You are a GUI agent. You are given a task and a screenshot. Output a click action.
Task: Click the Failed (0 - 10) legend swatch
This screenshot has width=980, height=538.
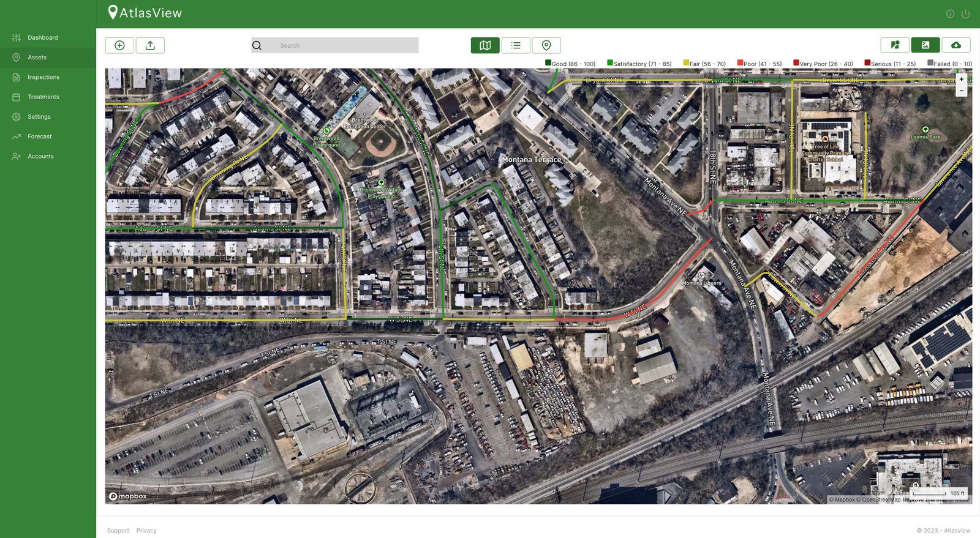pyautogui.click(x=930, y=62)
